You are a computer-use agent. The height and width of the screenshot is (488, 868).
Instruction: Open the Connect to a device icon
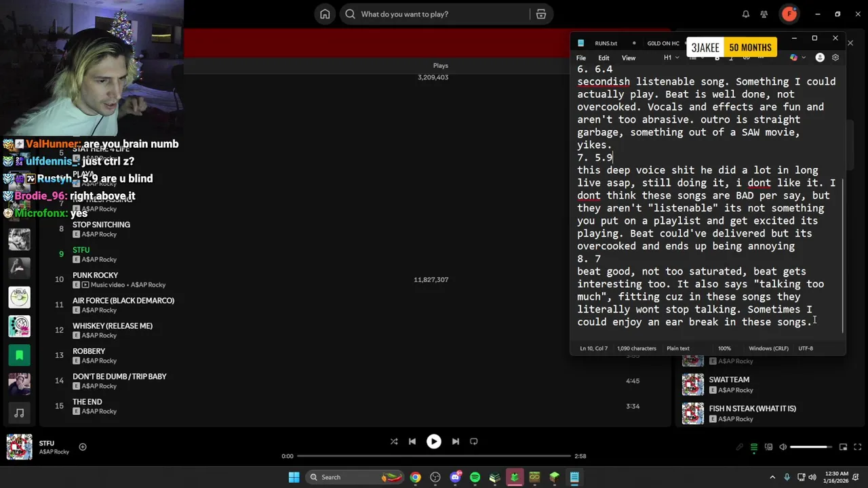pos(768,447)
